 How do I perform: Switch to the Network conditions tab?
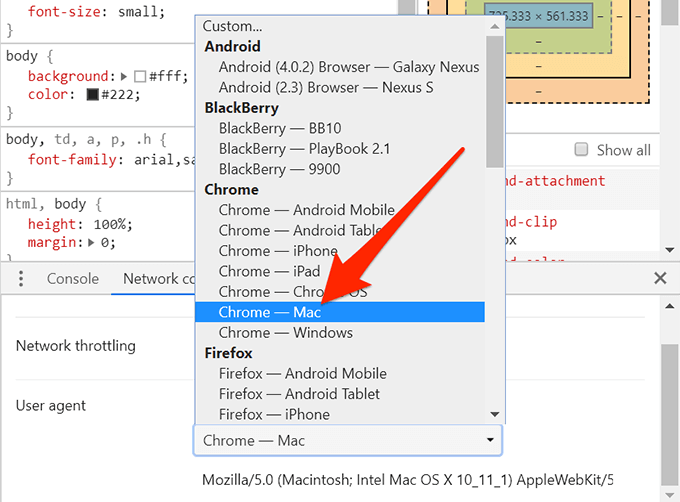159,278
